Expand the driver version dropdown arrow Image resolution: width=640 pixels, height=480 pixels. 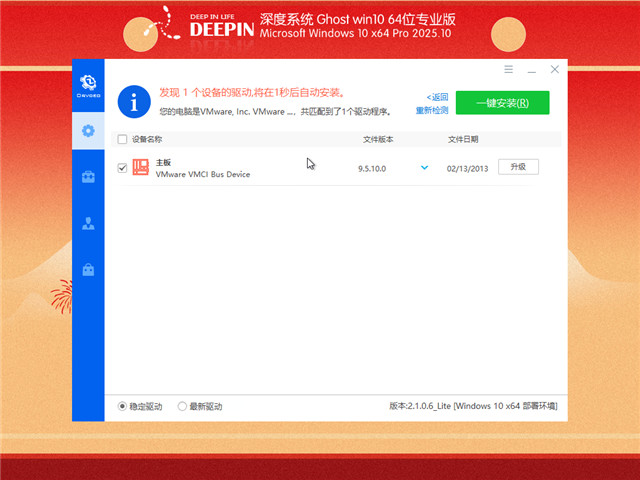click(x=425, y=168)
